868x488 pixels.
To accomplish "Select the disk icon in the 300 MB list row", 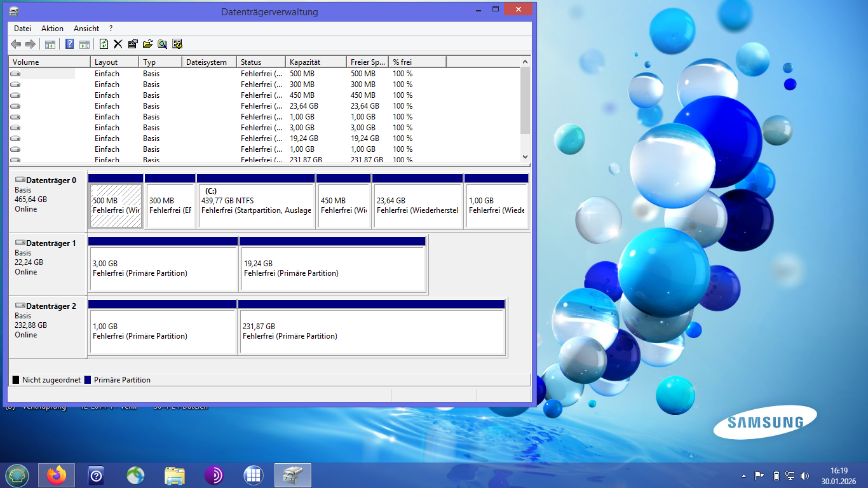I will pyautogui.click(x=15, y=85).
